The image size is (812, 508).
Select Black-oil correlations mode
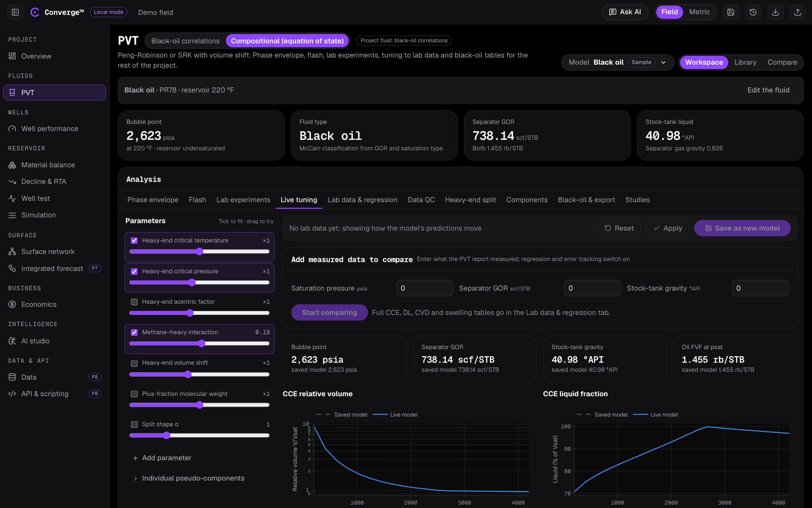pyautogui.click(x=185, y=41)
